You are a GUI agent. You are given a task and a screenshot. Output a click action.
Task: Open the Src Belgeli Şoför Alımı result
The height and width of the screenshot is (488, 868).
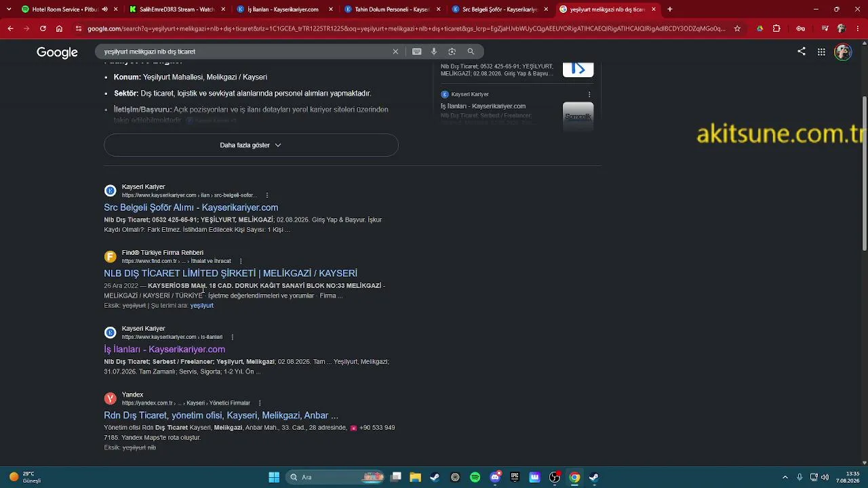(191, 207)
